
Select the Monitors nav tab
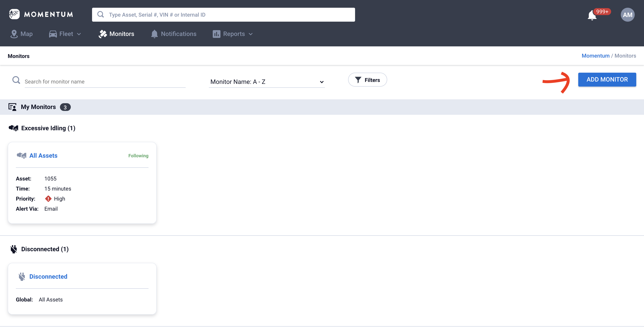[x=116, y=34]
